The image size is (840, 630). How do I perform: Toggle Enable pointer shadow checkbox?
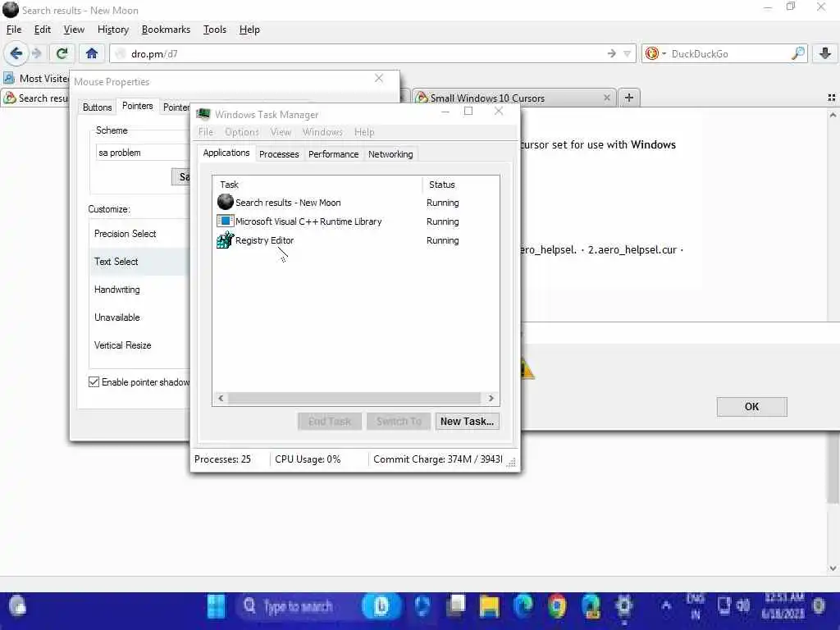coord(94,381)
